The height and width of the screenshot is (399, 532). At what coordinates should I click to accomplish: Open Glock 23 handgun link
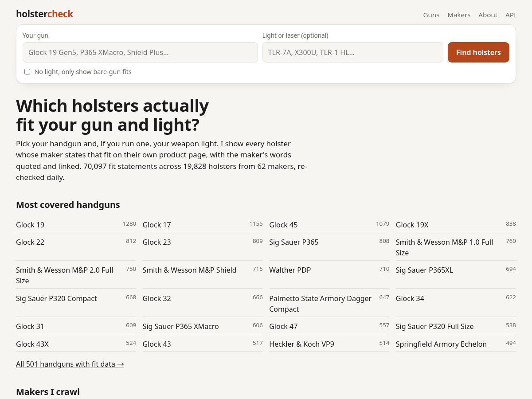[156, 242]
